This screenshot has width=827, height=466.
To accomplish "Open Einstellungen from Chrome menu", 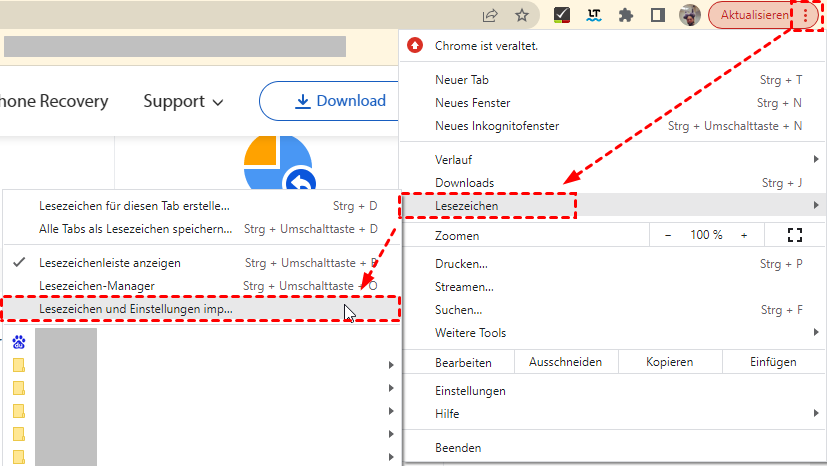I will pos(470,391).
